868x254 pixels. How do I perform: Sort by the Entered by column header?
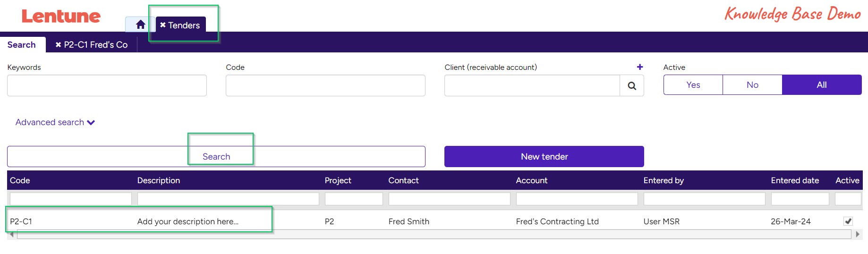pyautogui.click(x=664, y=180)
